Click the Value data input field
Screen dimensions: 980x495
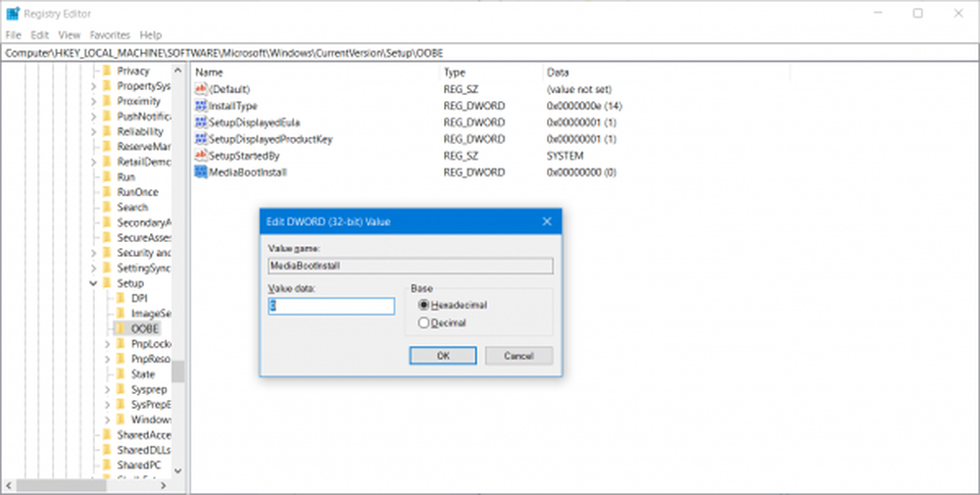[331, 307]
